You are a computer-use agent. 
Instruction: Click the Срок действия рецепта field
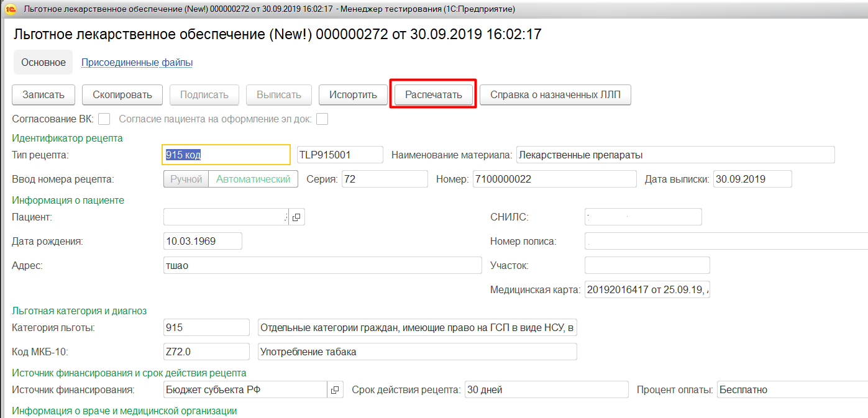[x=546, y=389]
